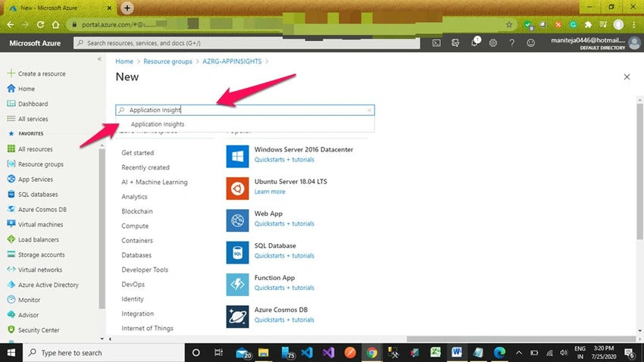Open Quickstarts + tutorials for SQL Database
The width and height of the screenshot is (644, 362).
(284, 256)
